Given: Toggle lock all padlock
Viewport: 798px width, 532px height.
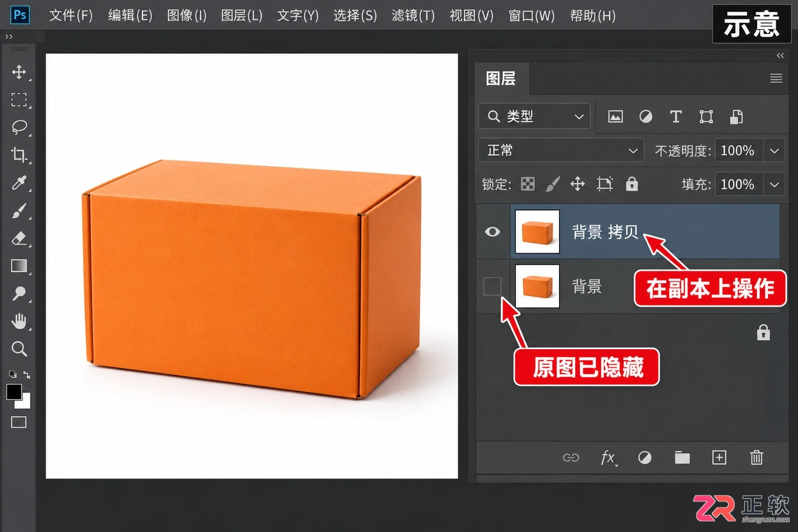Looking at the screenshot, I should click(x=632, y=184).
